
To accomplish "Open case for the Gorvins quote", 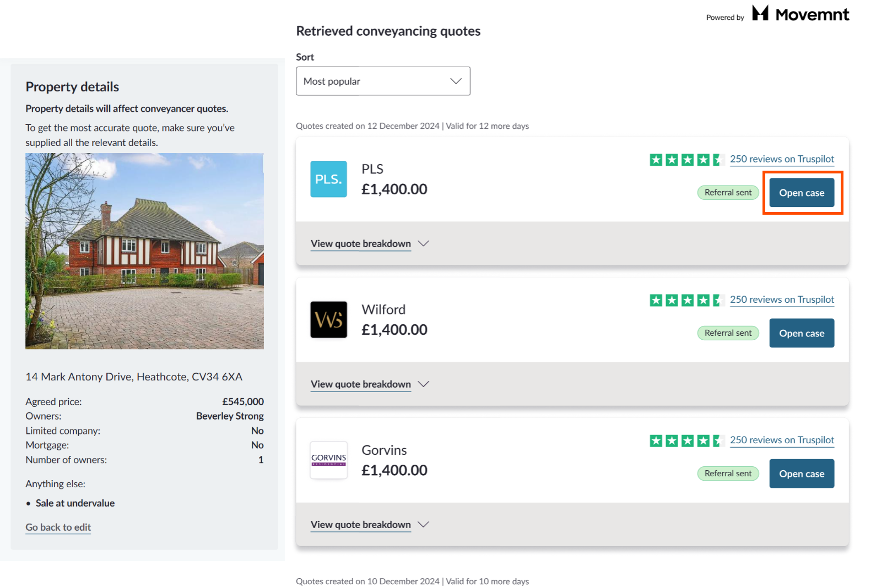I will [802, 473].
